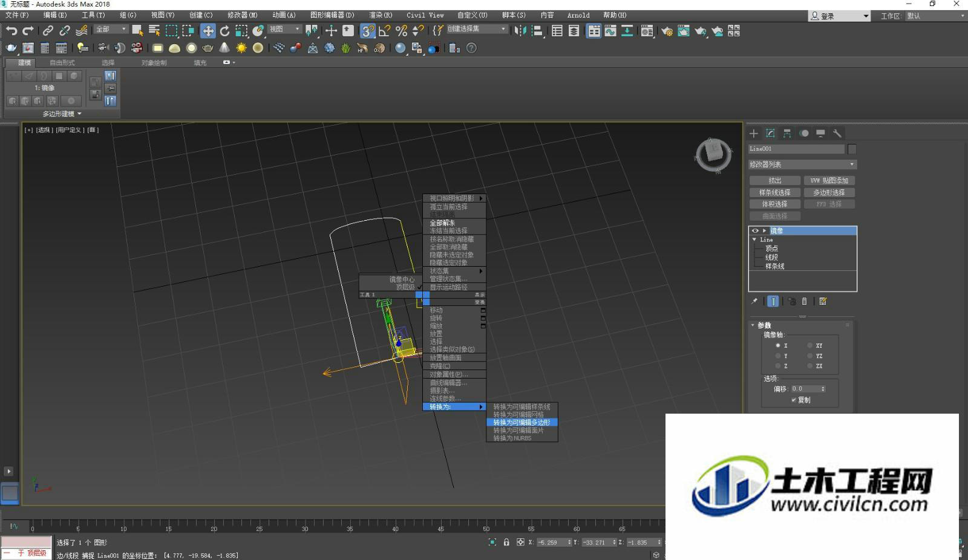
Task: Click the UVW 贴图添加 button
Action: point(829,180)
